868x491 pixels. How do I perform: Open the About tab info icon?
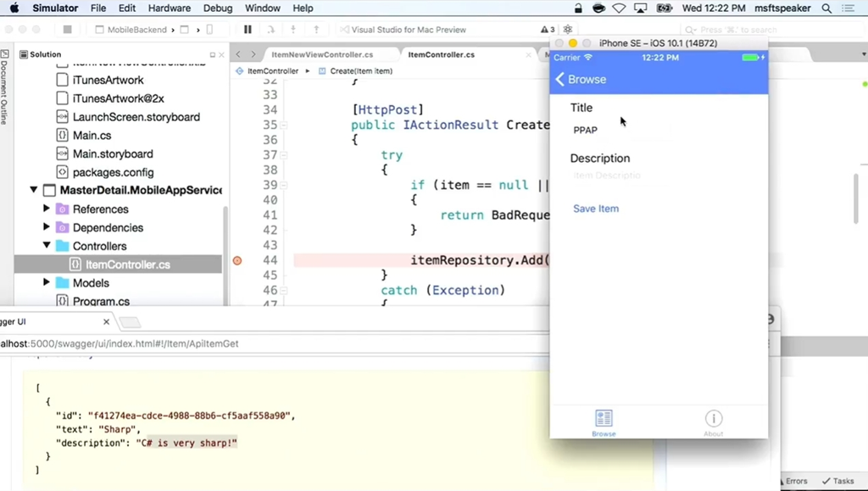[x=714, y=419]
